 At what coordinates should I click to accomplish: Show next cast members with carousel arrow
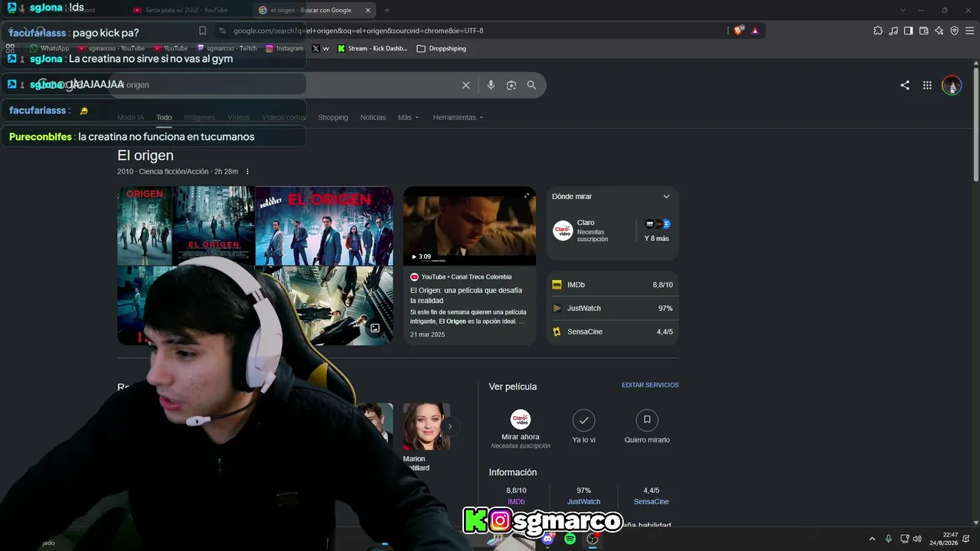(450, 426)
